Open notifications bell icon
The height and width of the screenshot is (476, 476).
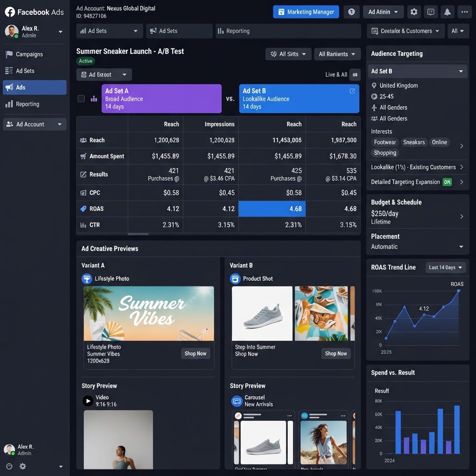[x=447, y=12]
